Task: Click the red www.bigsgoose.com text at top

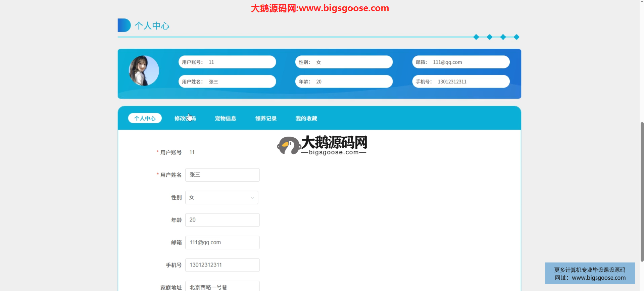Action: (x=343, y=8)
